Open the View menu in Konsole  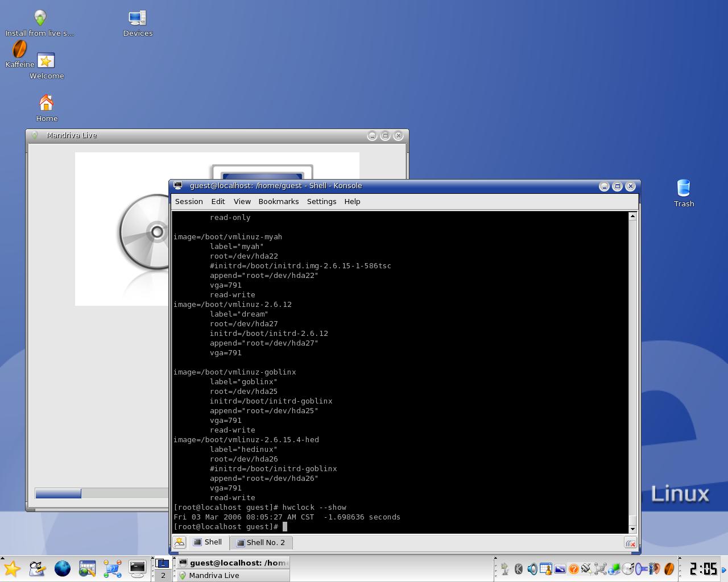tap(242, 202)
